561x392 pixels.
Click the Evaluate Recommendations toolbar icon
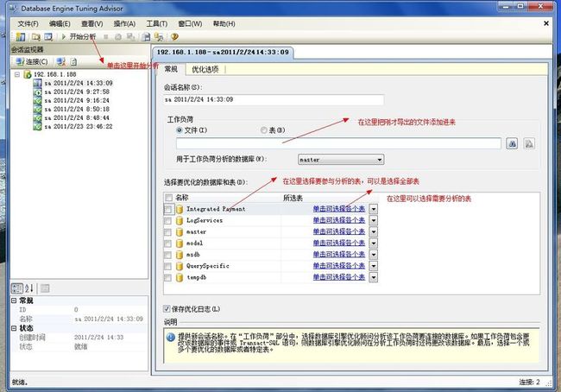[159, 36]
